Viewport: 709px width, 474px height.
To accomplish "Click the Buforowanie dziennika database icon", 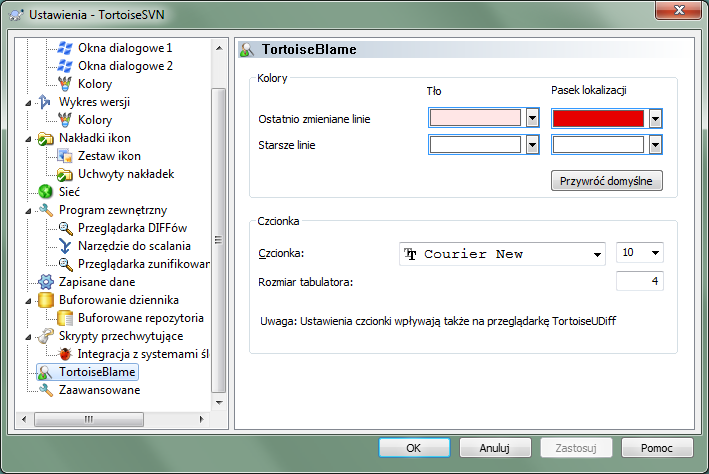I will [45, 300].
